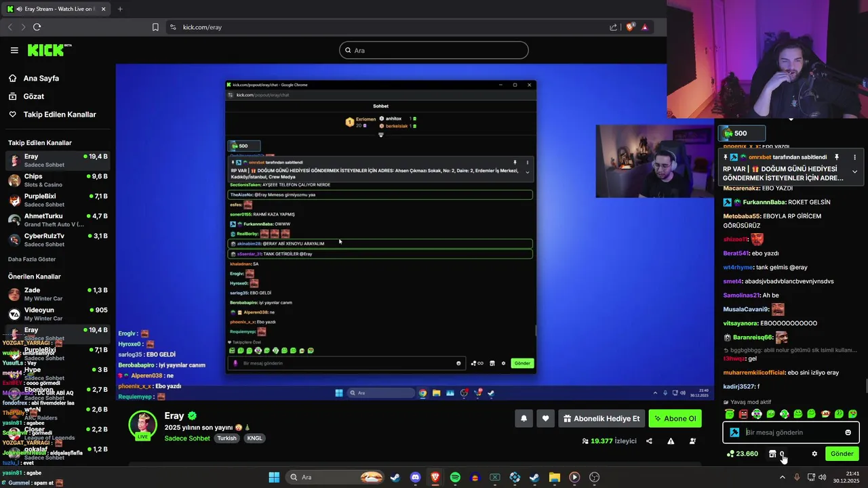Click the KNGL tag
The height and width of the screenshot is (488, 868).
(x=254, y=439)
